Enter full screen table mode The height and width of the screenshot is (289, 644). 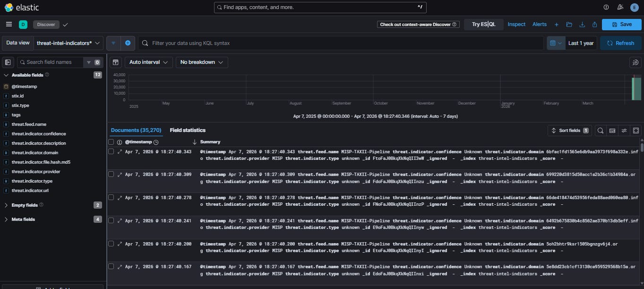pos(636,131)
